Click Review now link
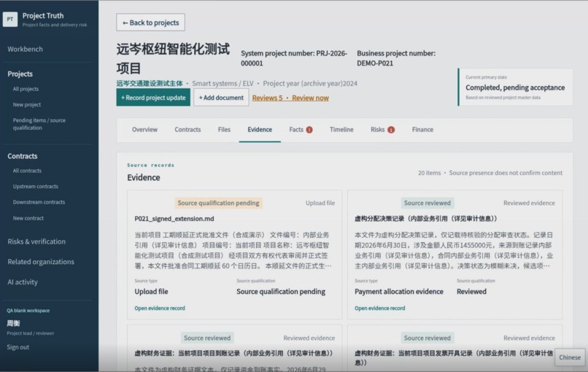Viewport: 588px width, 372px height. (x=311, y=98)
